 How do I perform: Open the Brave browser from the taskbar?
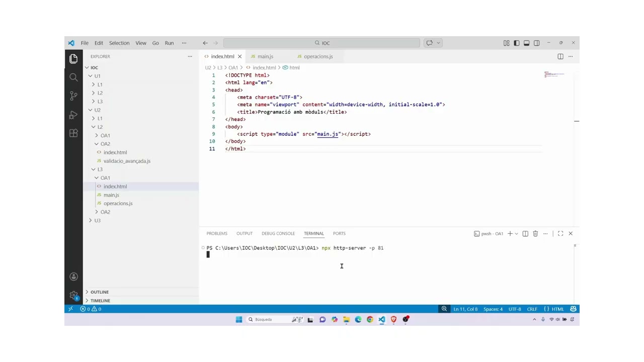click(393, 319)
